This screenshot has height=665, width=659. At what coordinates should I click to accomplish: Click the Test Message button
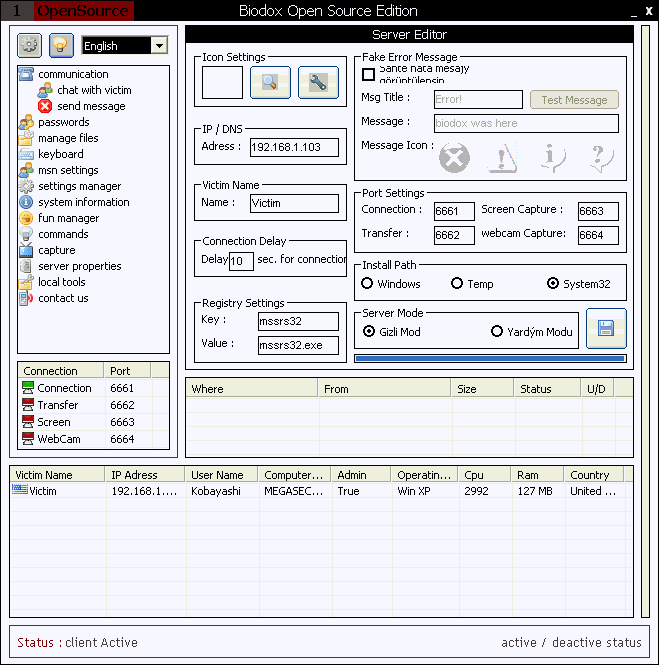click(x=574, y=100)
